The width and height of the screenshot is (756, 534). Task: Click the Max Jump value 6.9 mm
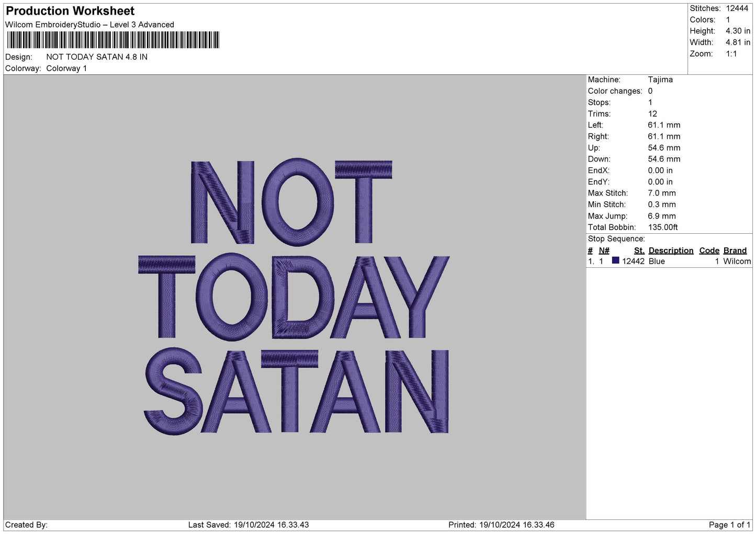click(x=662, y=216)
